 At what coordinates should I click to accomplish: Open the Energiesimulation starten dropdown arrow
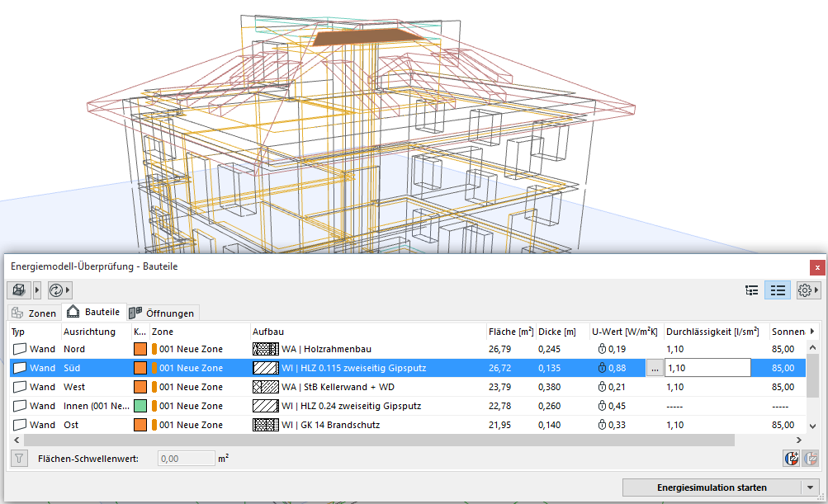coord(810,488)
